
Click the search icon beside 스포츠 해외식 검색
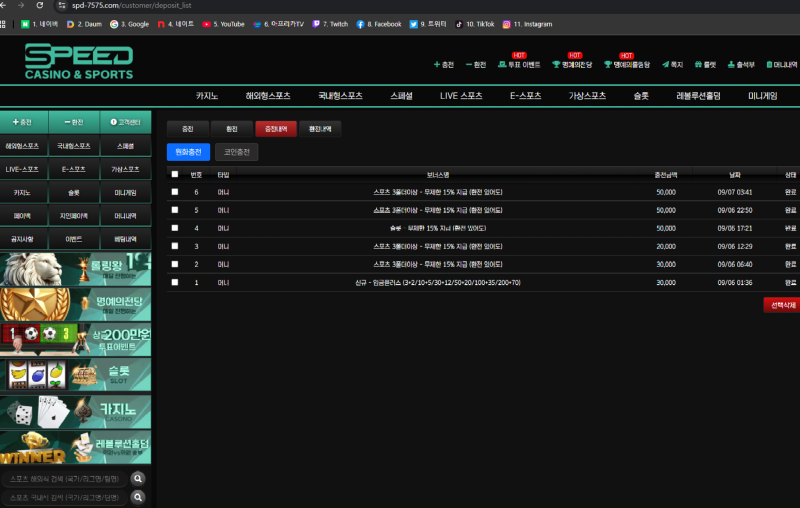[138, 479]
